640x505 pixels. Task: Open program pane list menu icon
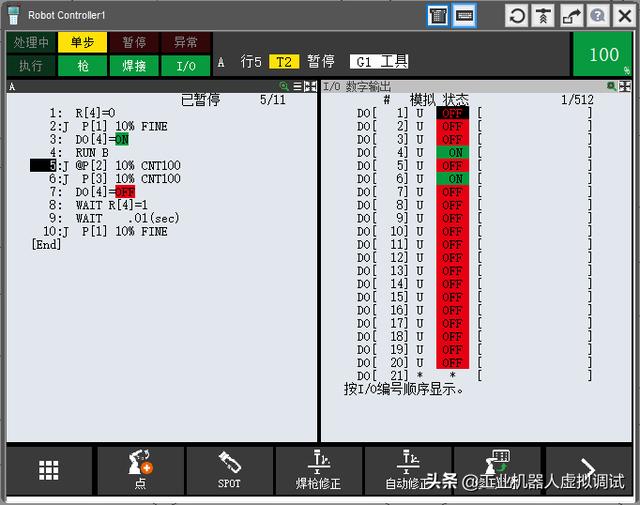298,86
